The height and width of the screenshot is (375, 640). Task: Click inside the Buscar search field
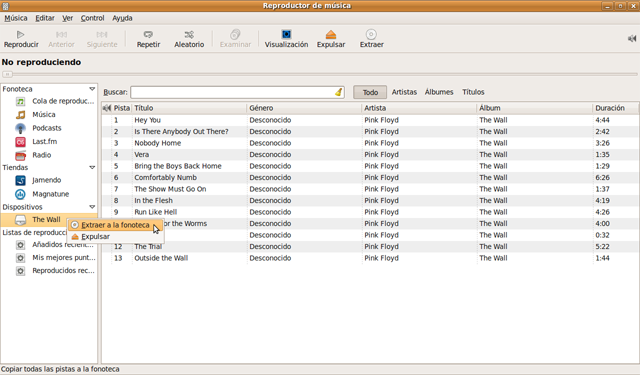click(x=232, y=92)
